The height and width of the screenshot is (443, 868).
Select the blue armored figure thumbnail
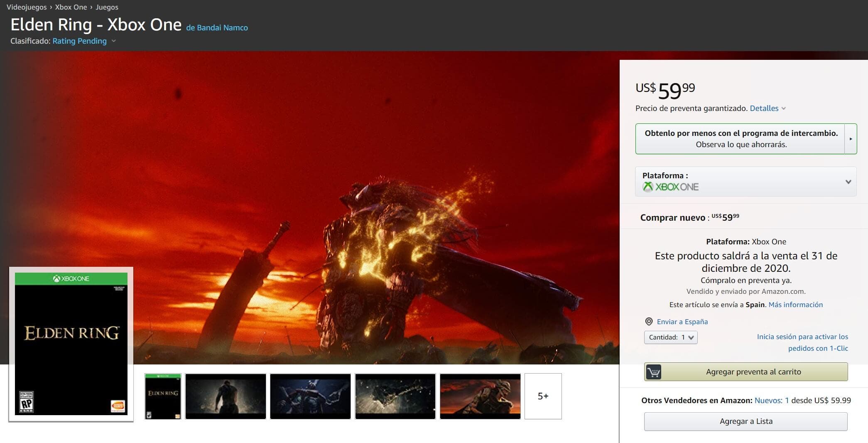310,396
